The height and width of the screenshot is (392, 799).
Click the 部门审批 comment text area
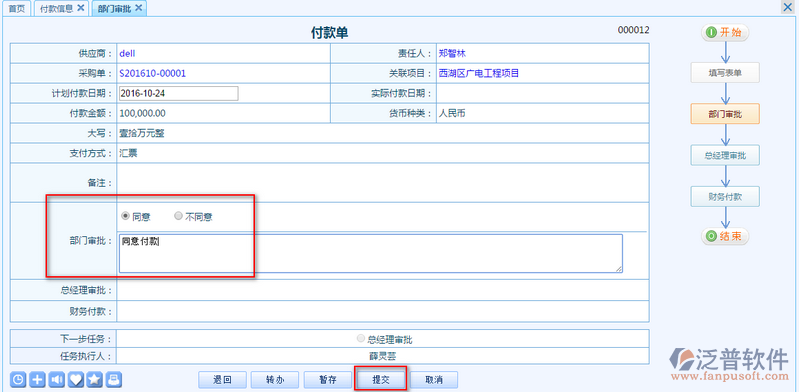(370, 253)
